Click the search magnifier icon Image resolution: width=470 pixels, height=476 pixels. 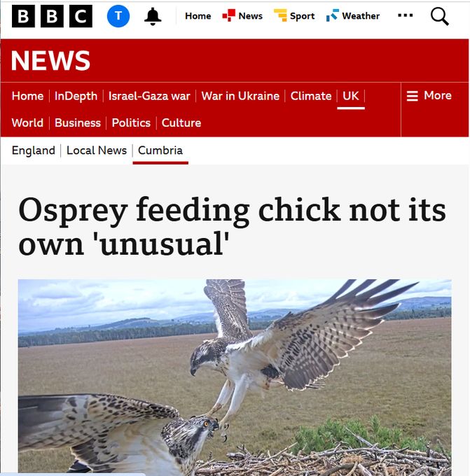(439, 16)
